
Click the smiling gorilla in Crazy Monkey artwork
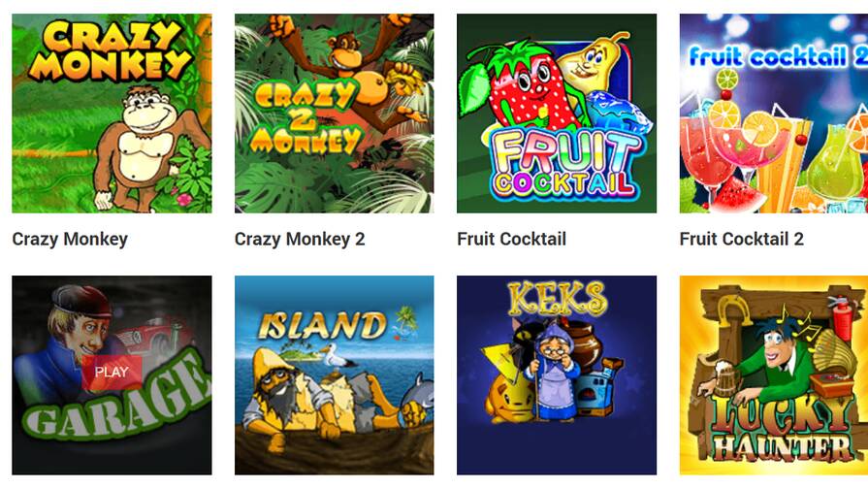[145, 148]
